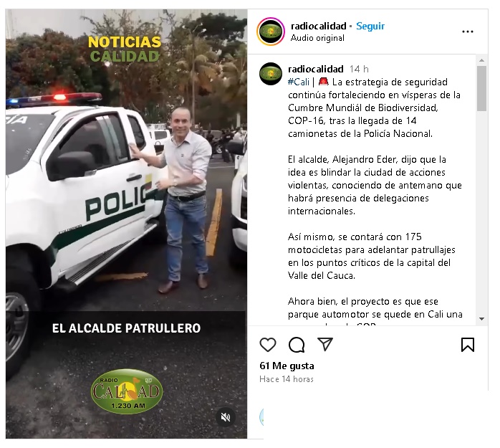Open the three-dots more options menu
Screen dimensions: 500x448
pos(468,32)
